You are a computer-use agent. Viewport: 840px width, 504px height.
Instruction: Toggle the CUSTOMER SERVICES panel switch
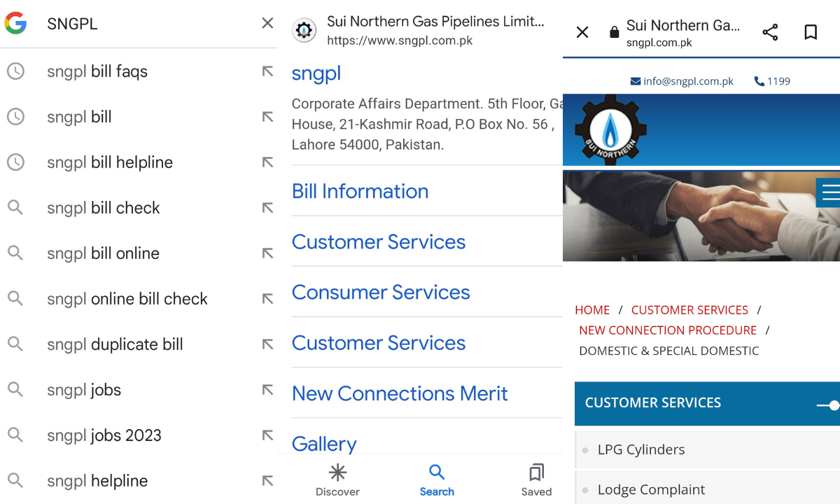[828, 405]
